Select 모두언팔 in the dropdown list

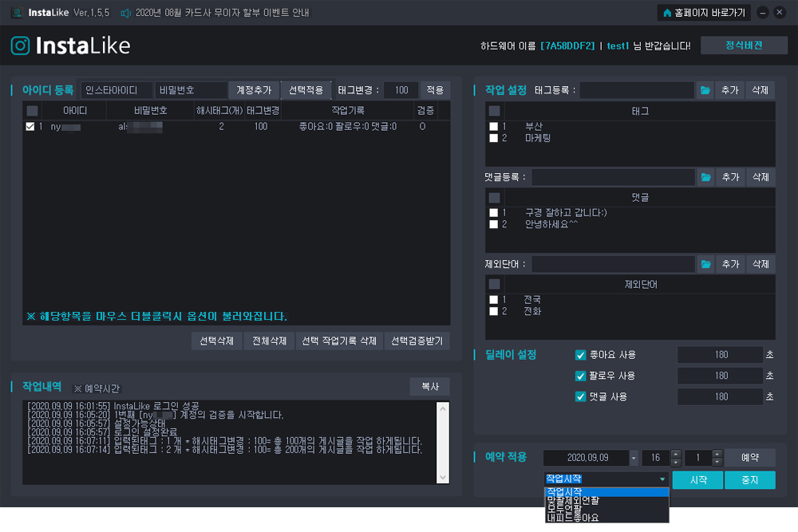point(606,509)
